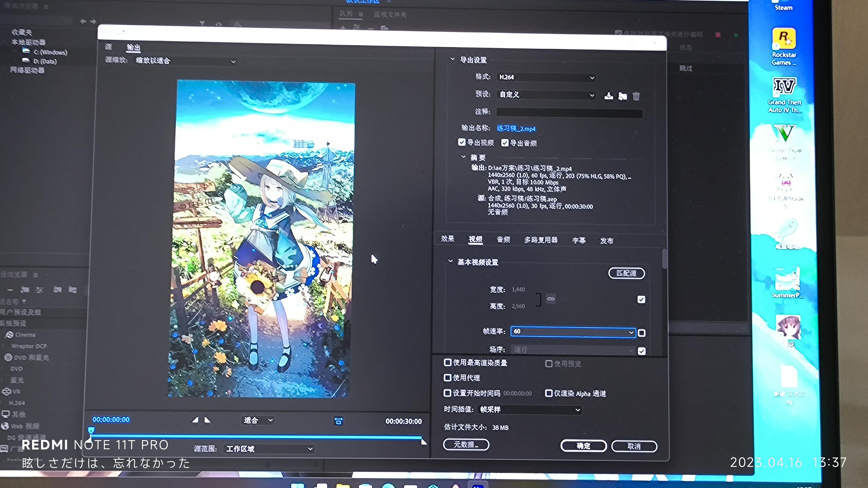
Task: Click the aspect ratio correction icon
Action: click(x=338, y=421)
